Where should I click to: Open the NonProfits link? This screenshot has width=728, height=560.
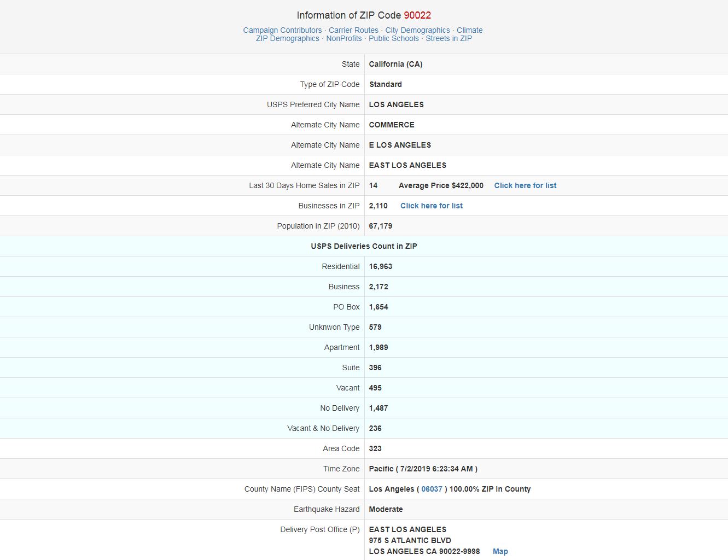344,38
